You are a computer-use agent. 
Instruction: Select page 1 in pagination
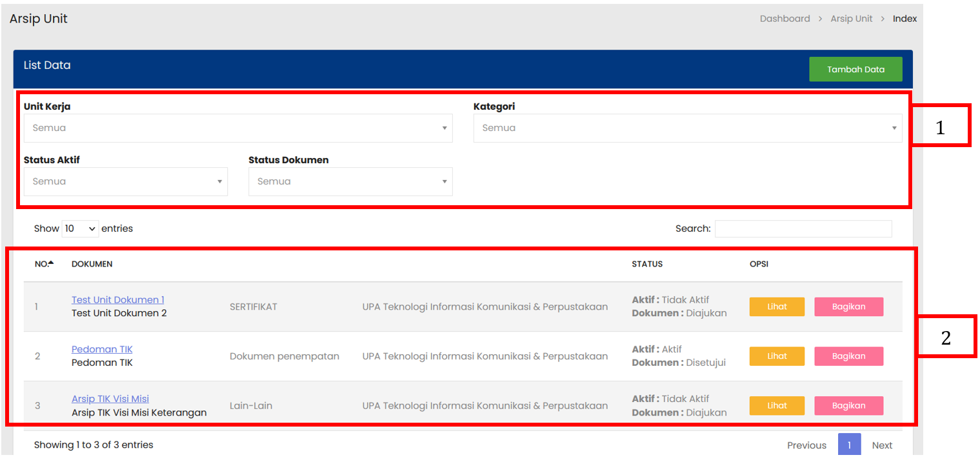click(x=849, y=445)
